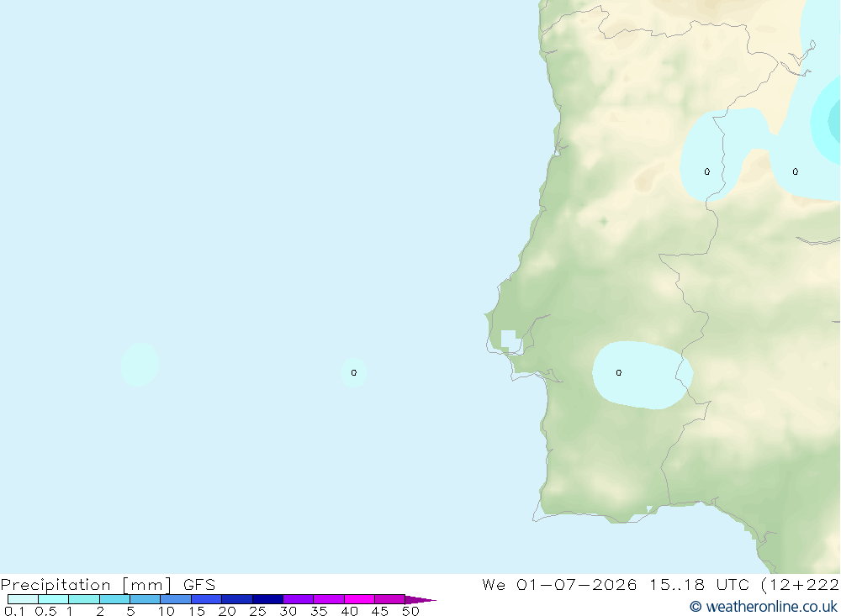Pick the legend swatch between 0.5 and 1
This screenshot has height=616, width=841.
tap(54, 599)
